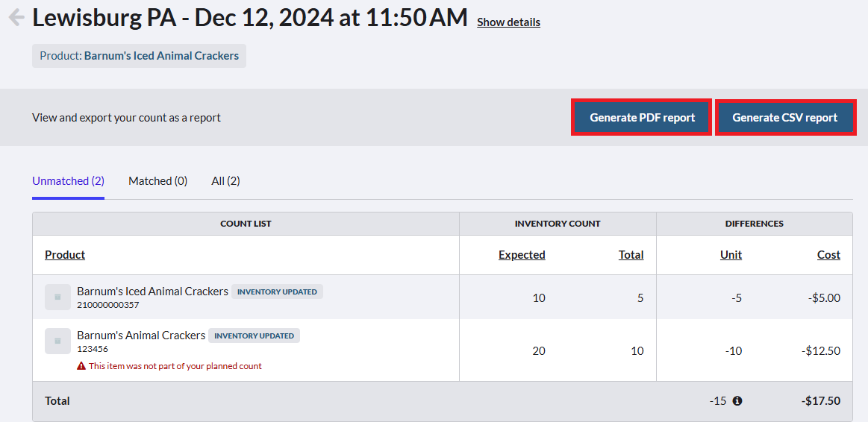Click expected value 20 for Animal Crackers
This screenshot has width=868, height=422.
539,350
